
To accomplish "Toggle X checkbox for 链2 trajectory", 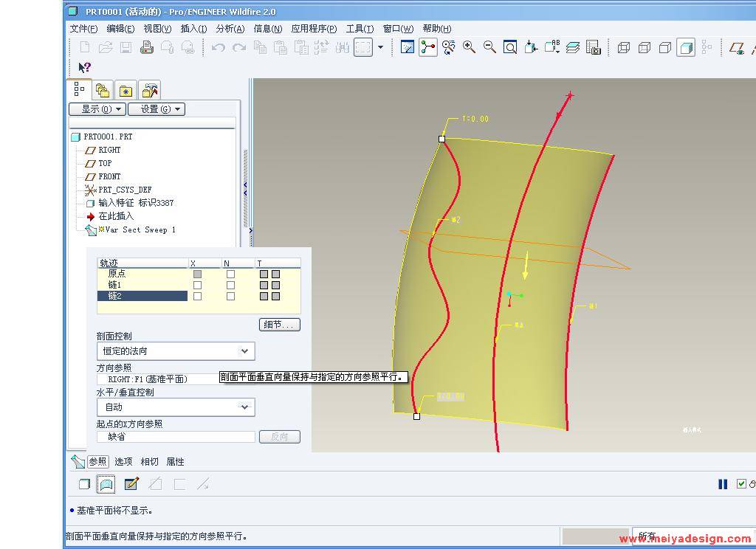I will [x=197, y=296].
